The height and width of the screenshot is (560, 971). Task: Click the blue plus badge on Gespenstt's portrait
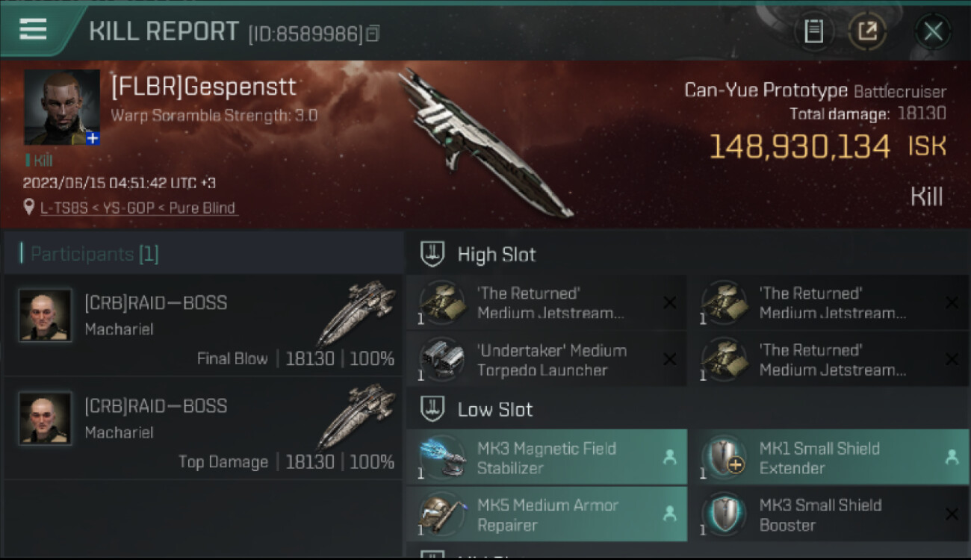pyautogui.click(x=93, y=138)
